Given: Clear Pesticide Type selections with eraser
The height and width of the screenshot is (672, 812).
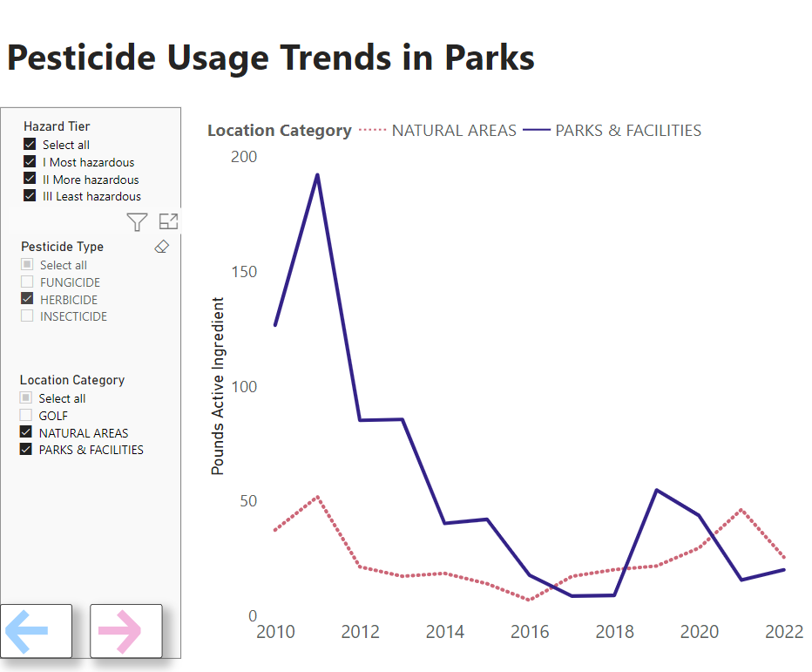Looking at the screenshot, I should pyautogui.click(x=161, y=247).
